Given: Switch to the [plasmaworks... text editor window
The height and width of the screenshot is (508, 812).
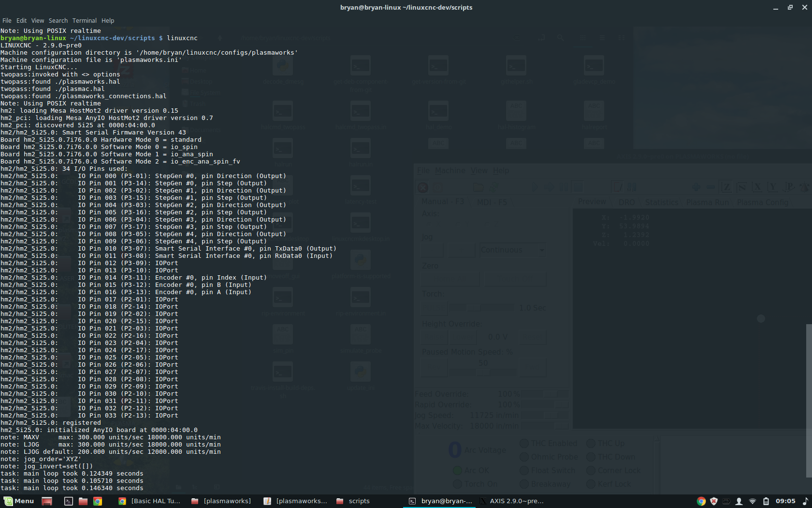Looking at the screenshot, I should pos(295,501).
